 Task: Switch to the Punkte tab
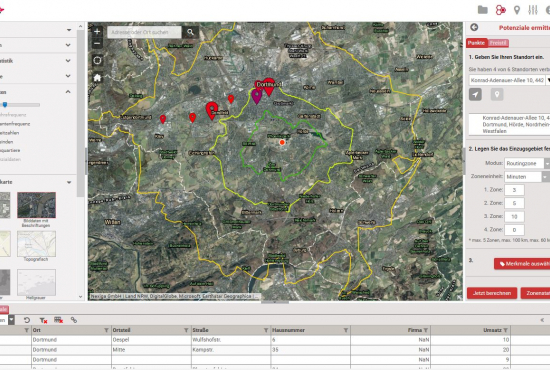(476, 43)
